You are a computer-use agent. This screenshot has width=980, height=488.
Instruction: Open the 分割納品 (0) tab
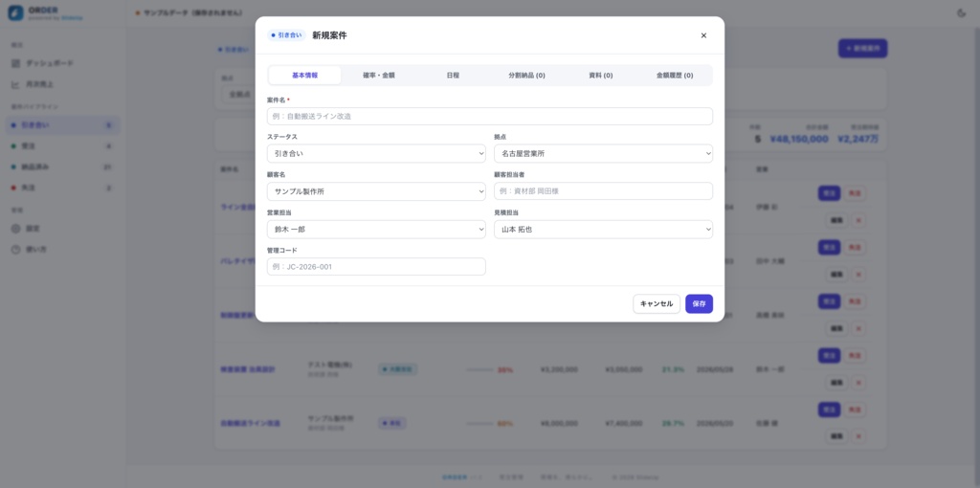(x=527, y=75)
